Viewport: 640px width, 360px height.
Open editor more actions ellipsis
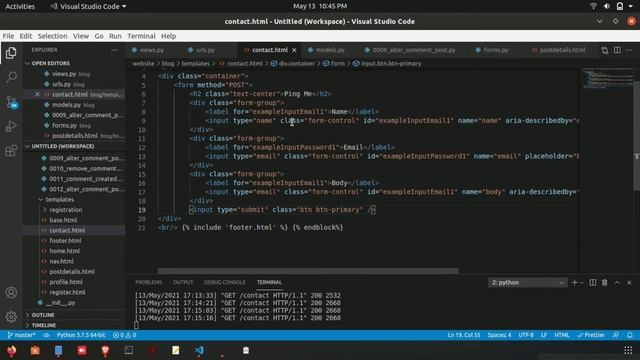[x=629, y=50]
